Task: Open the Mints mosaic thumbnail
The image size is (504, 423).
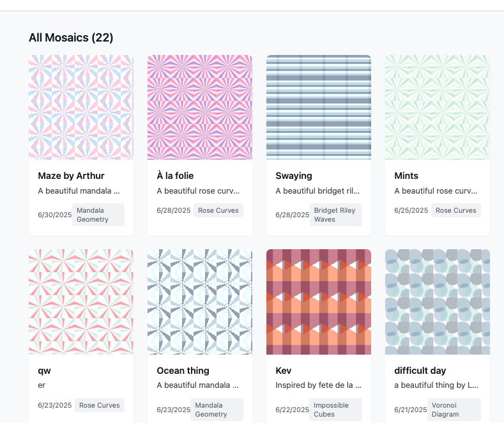Action: 438,107
